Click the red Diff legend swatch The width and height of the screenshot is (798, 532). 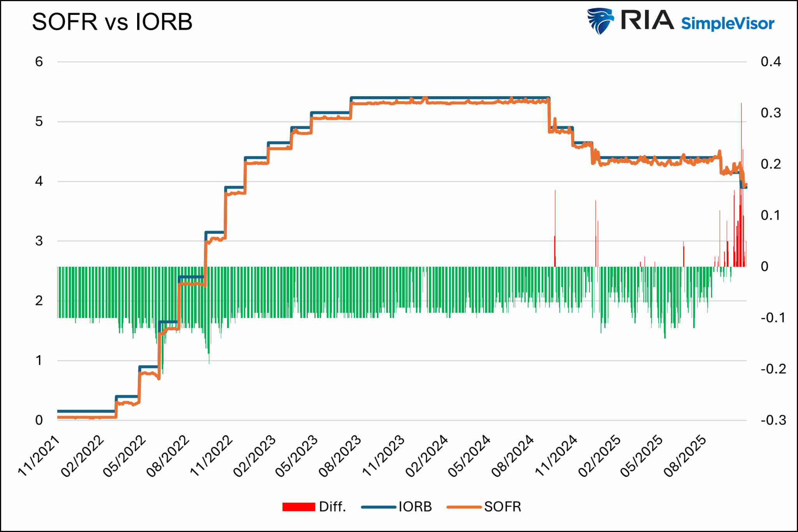coord(298,507)
